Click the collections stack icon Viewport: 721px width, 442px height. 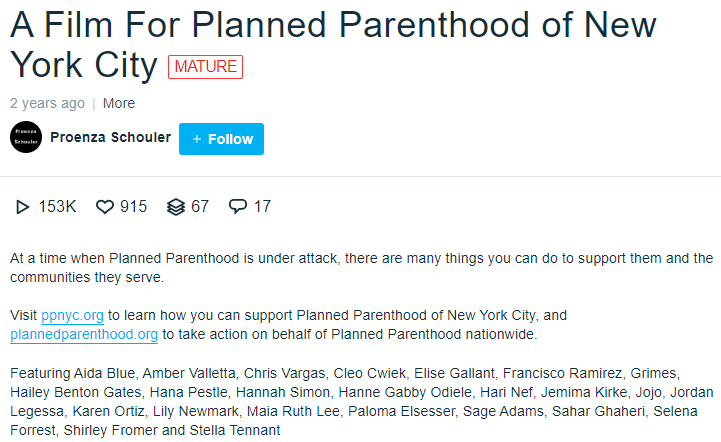pos(176,207)
